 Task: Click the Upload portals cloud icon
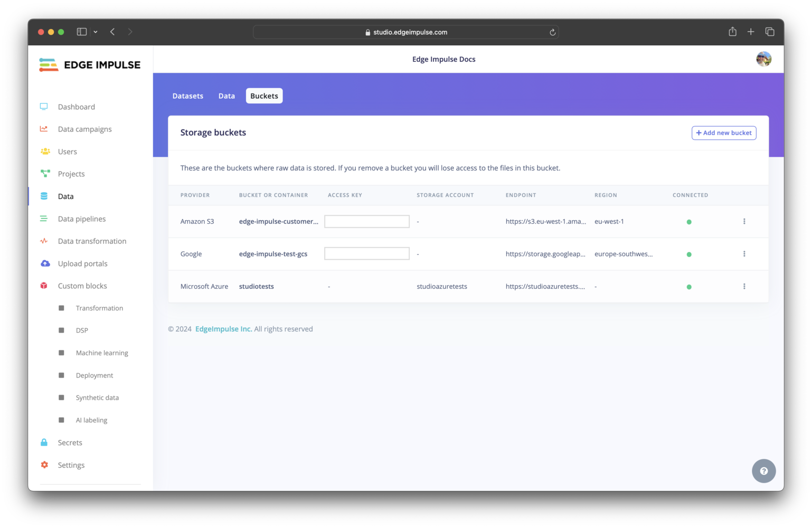coord(45,263)
